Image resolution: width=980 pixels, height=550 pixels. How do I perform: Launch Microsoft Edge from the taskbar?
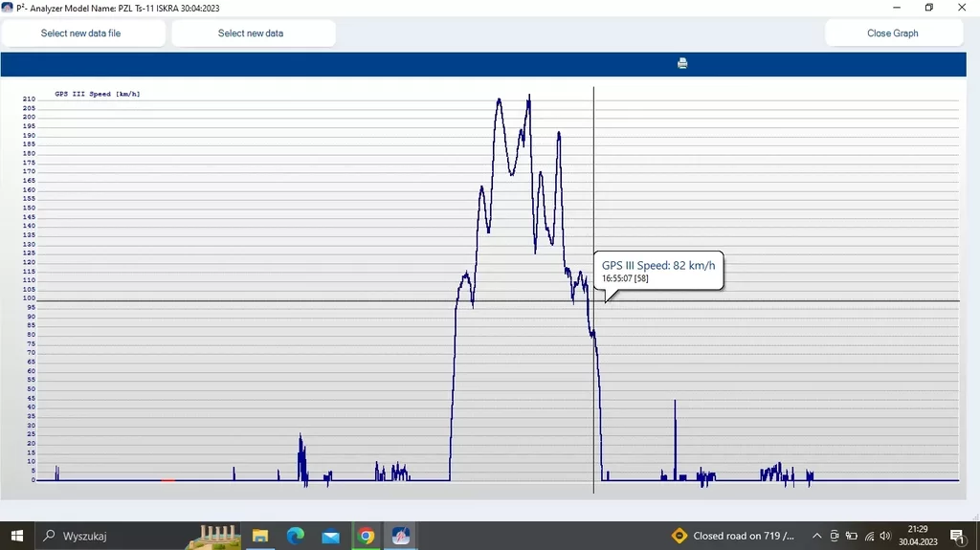point(296,536)
